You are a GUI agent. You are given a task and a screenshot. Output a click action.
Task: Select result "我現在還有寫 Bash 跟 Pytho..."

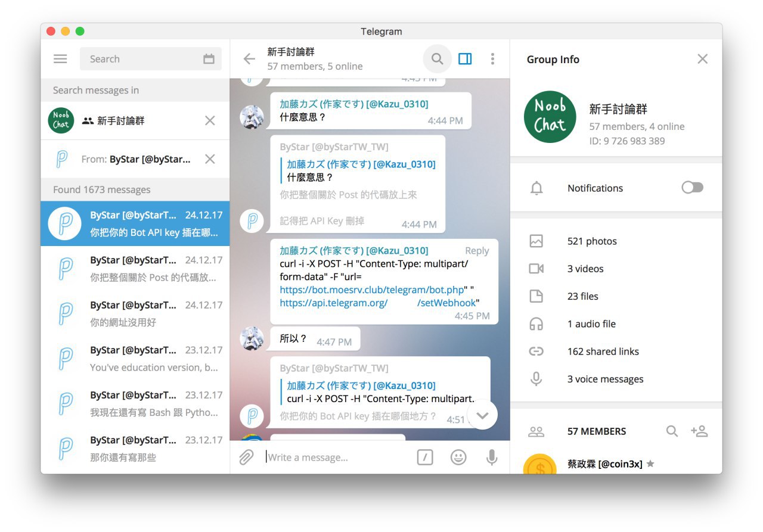tap(135, 404)
